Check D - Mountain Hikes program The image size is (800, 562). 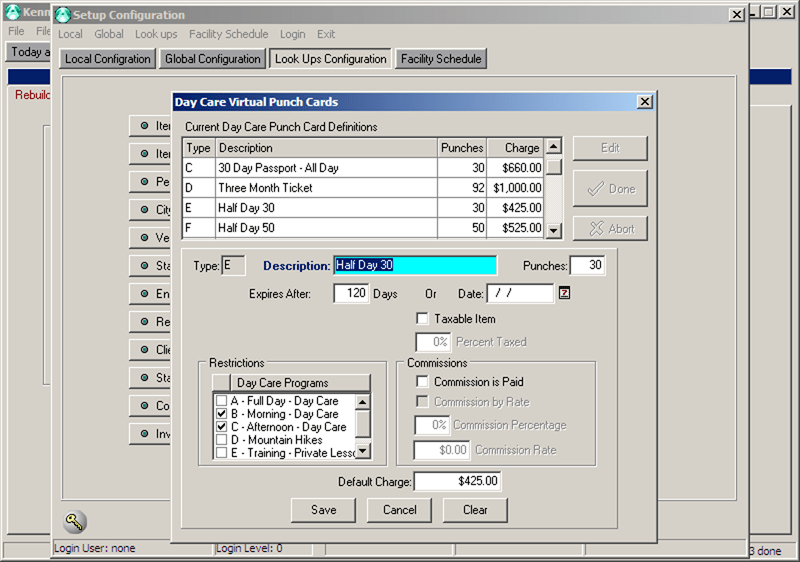pyautogui.click(x=221, y=440)
